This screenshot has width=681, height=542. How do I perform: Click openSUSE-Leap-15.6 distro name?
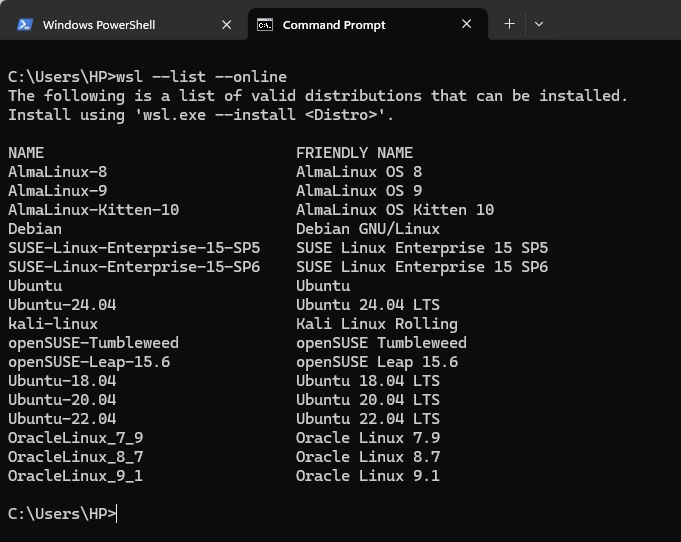[x=89, y=362]
